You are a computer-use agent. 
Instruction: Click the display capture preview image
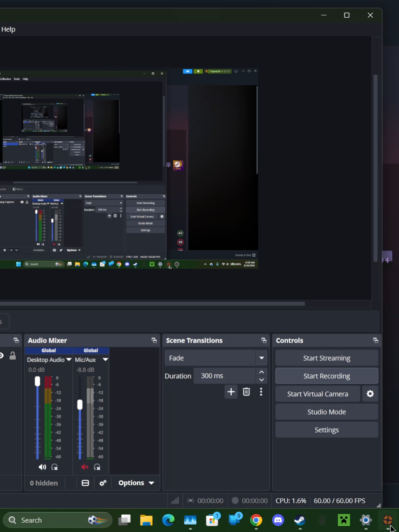coord(129,169)
